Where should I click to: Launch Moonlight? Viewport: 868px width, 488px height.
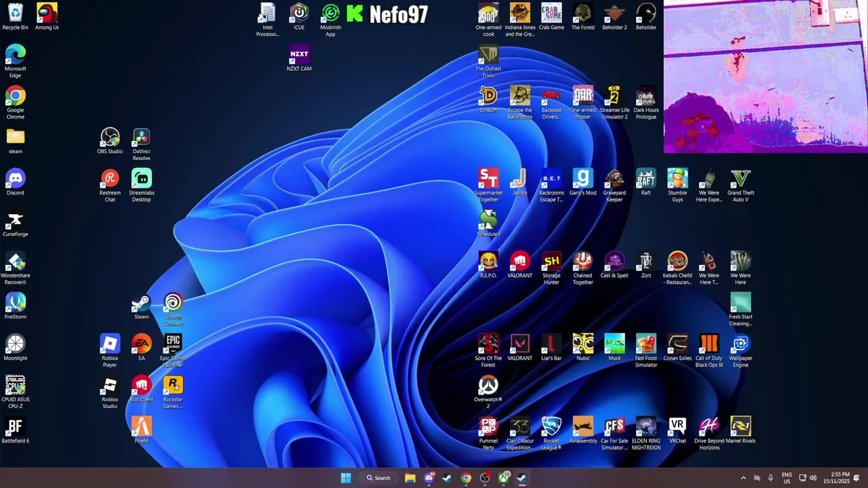point(15,348)
